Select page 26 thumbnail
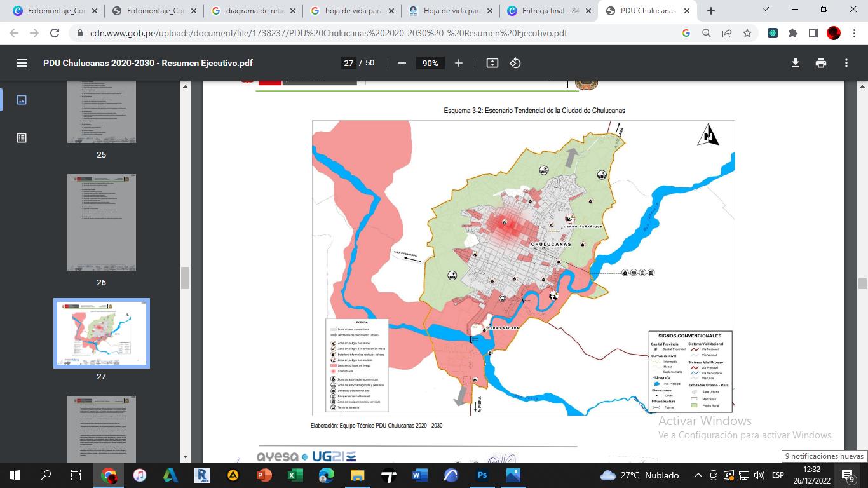868x488 pixels. 102,222
